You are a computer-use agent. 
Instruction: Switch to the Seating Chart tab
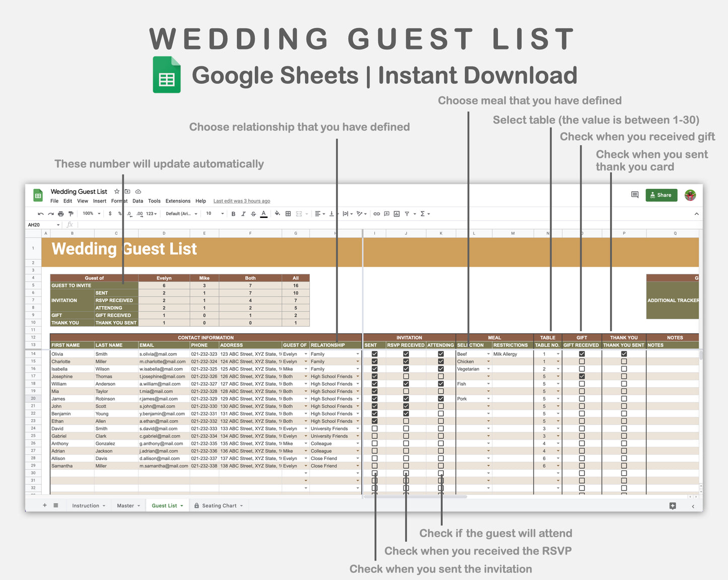click(219, 505)
